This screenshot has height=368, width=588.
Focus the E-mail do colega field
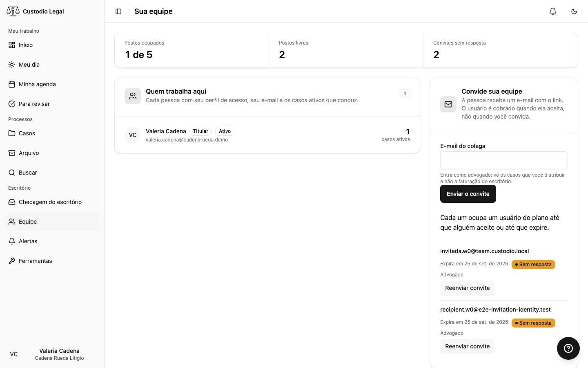click(x=504, y=160)
